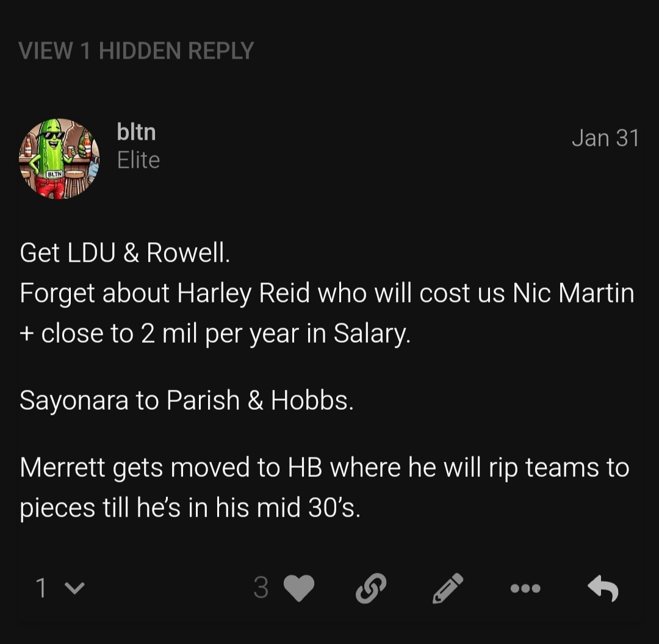659x644 pixels.
Task: Click the 'pieces till he's in his mid 30's' line
Action: [190, 508]
